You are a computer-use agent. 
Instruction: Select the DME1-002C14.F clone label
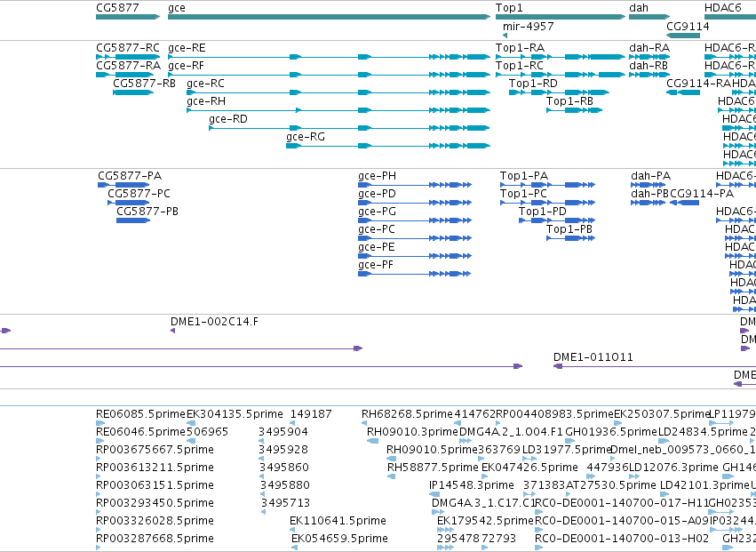[x=215, y=322]
